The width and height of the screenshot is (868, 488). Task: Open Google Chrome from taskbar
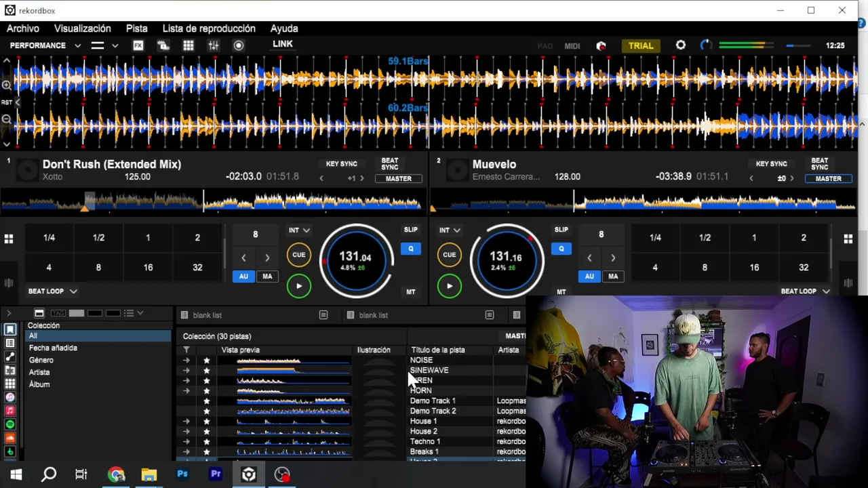point(116,474)
